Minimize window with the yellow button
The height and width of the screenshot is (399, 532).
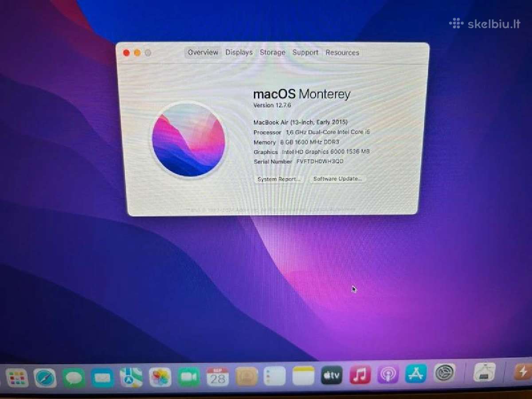[137, 53]
